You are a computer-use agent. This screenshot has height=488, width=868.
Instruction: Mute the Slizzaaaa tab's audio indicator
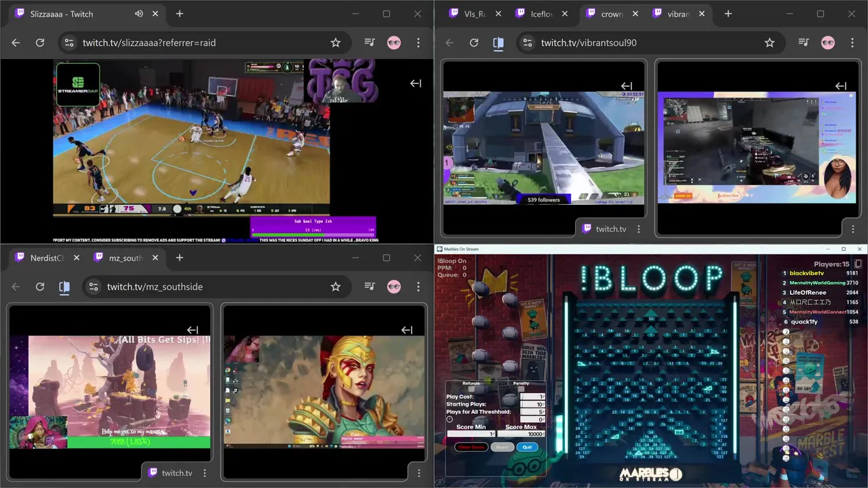(139, 14)
